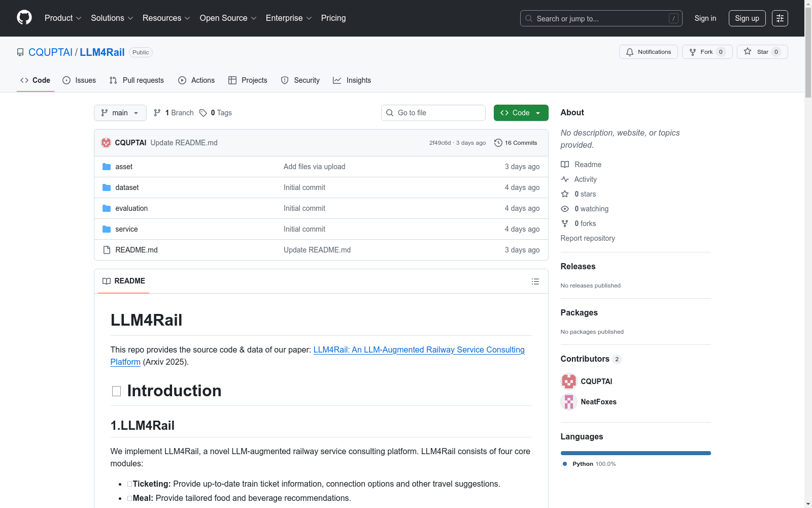Switch to the Actions tab

coord(196,80)
